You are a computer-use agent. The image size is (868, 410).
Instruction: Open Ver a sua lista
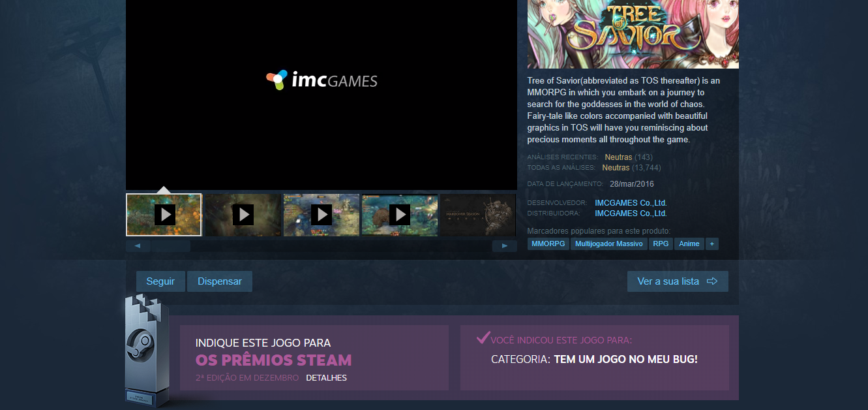(x=678, y=281)
